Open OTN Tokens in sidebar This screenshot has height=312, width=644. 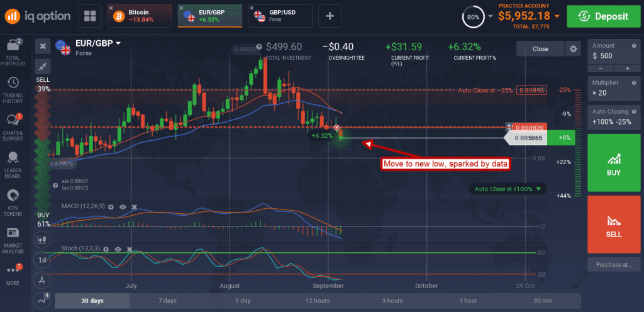13,202
